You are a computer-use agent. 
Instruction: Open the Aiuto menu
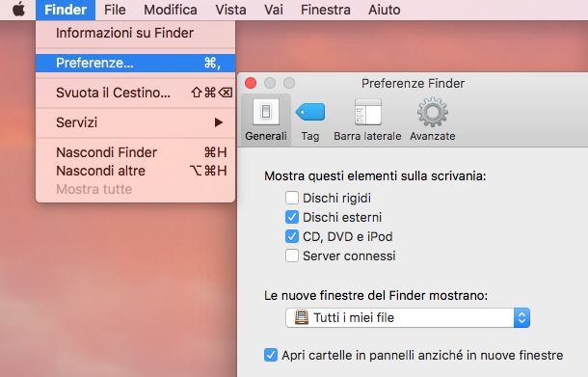(385, 10)
